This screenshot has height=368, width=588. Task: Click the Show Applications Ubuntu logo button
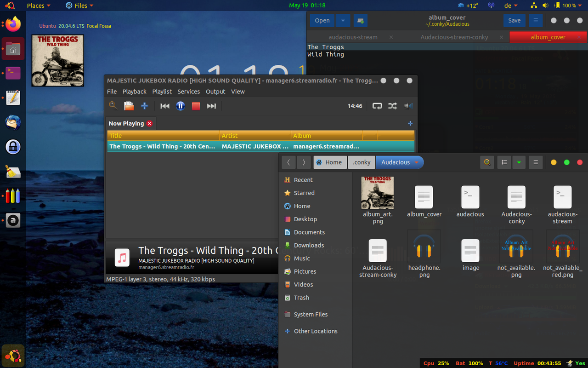tap(13, 356)
